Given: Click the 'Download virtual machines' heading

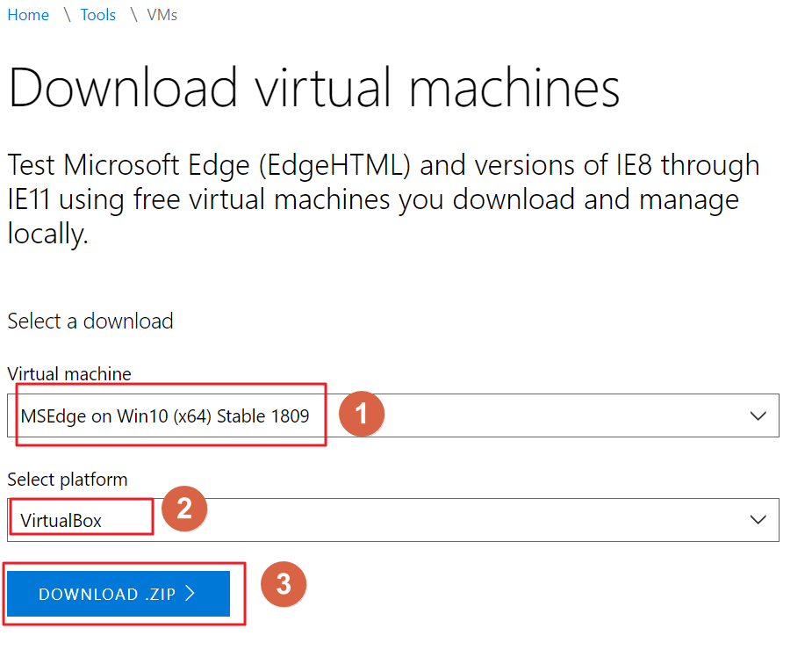Looking at the screenshot, I should click(314, 88).
